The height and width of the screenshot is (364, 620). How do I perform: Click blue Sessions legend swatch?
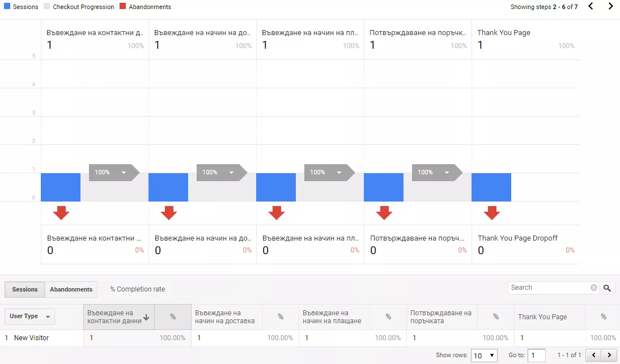click(x=7, y=6)
